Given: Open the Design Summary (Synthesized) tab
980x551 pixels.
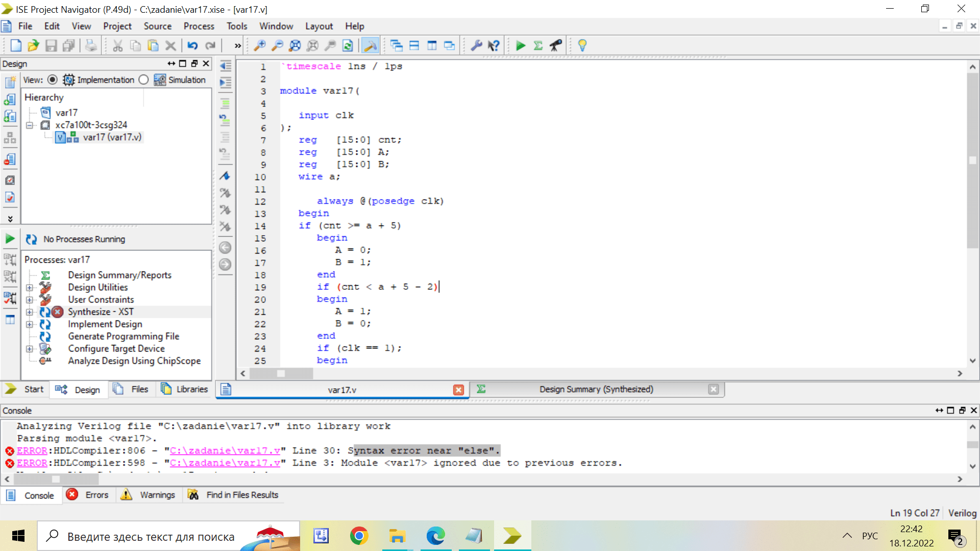Looking at the screenshot, I should pyautogui.click(x=596, y=389).
